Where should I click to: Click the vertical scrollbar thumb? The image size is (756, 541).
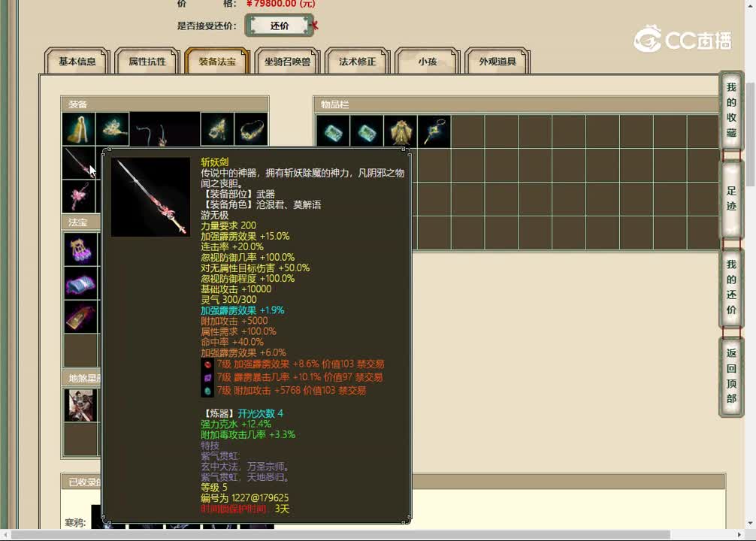[x=750, y=134]
